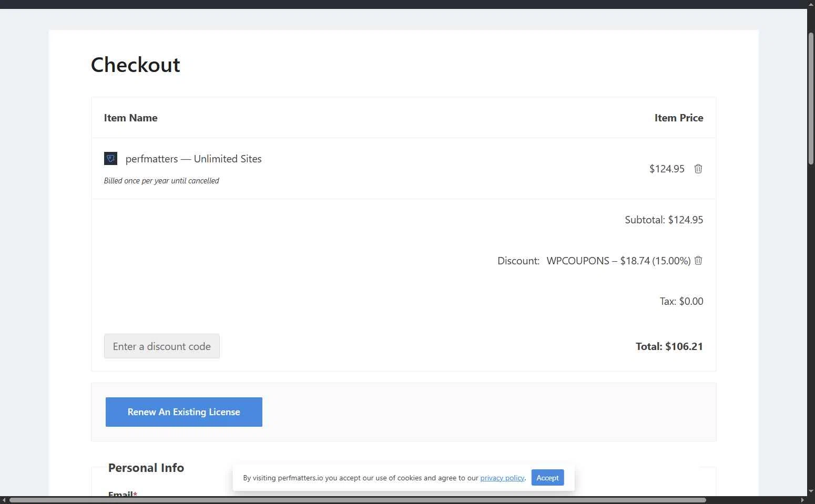
Task: Click the 'Total: $106.21' amount
Action: point(669,346)
